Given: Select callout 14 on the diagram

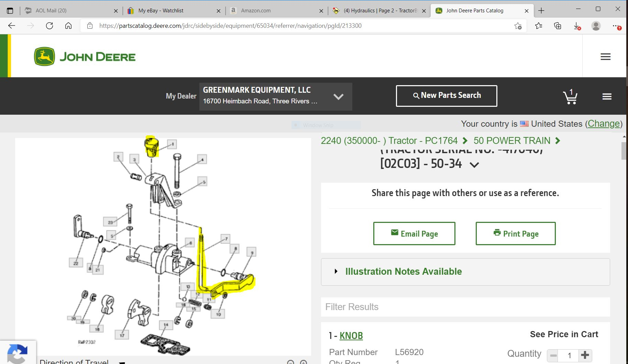Looking at the screenshot, I should tap(166, 325).
